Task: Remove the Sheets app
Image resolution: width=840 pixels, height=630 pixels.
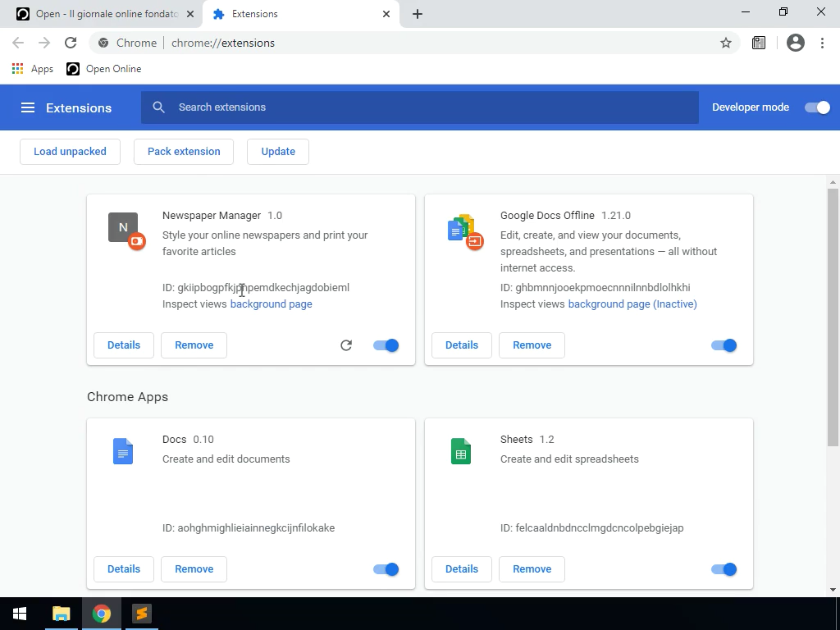Action: 532,569
